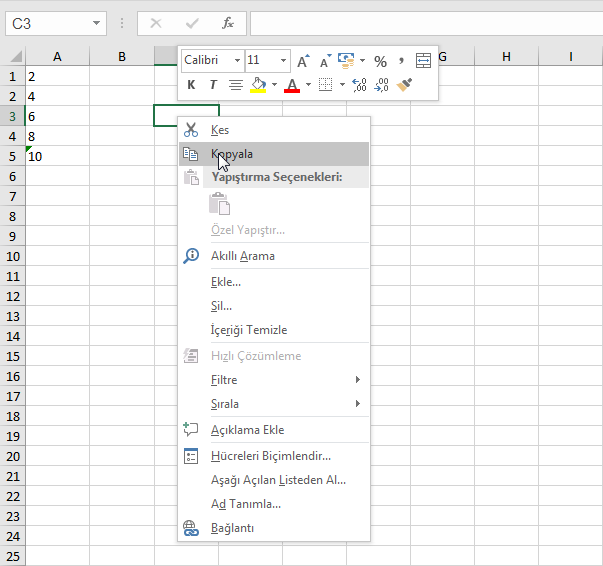Screen dimensions: 603x566
Task: Toggle bold with the K button
Action: click(x=191, y=85)
